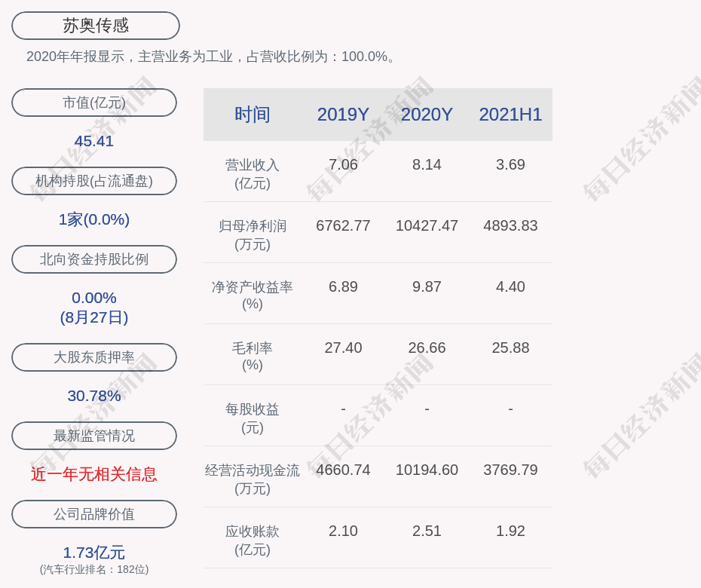Click the 应收账款(亿元) row label
The height and width of the screenshot is (588, 701).
253,541
